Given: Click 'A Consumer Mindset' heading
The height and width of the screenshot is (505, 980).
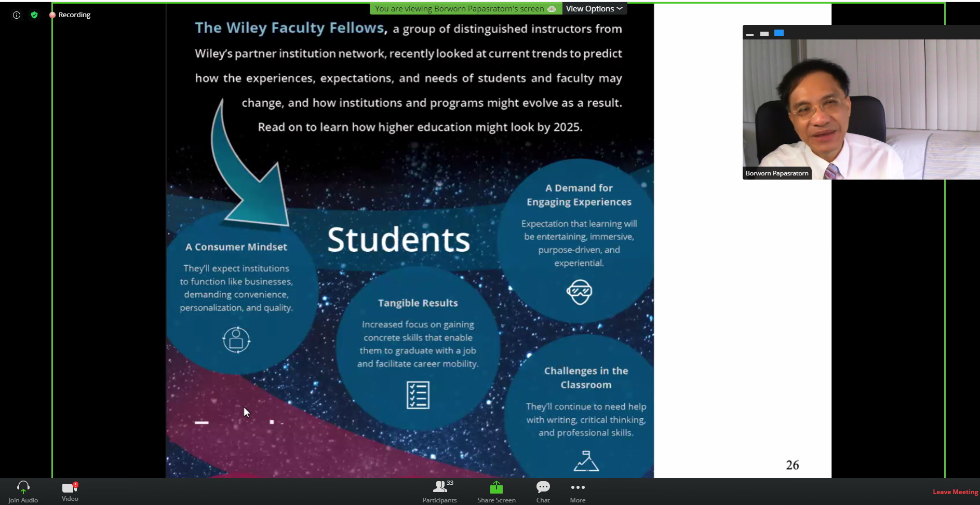Looking at the screenshot, I should [236, 247].
